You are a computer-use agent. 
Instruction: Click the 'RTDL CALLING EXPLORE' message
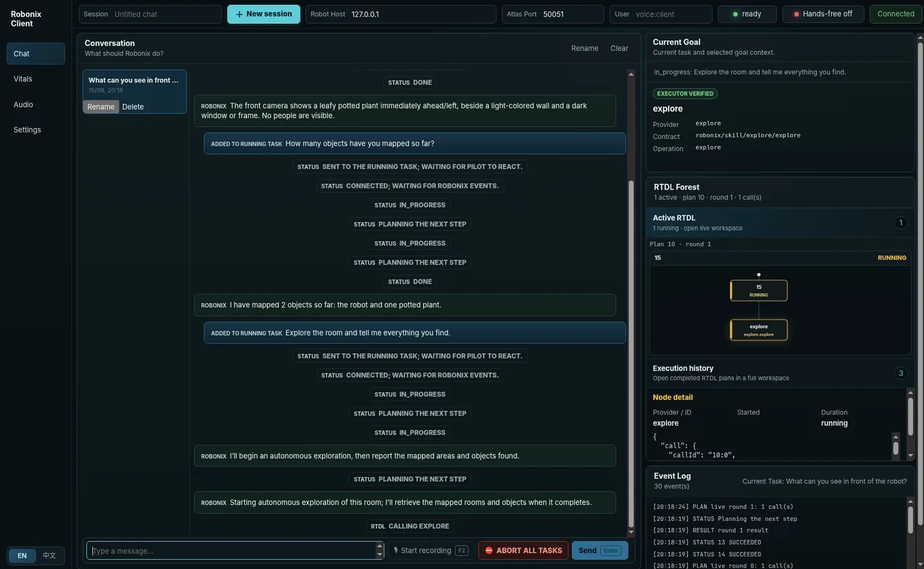(x=410, y=526)
